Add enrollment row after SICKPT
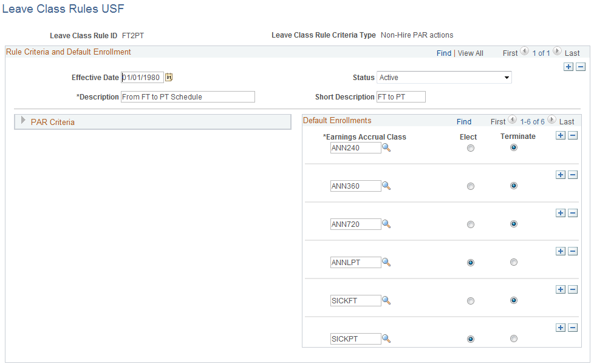Image resolution: width=594 pixels, height=364 pixels. click(x=560, y=328)
